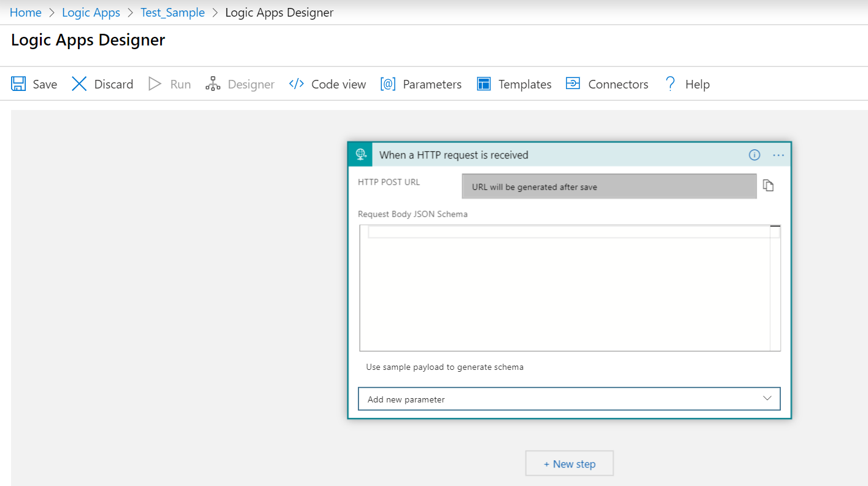The height and width of the screenshot is (486, 868).
Task: Navigate to Logic Apps breadcrumb
Action: click(x=91, y=13)
